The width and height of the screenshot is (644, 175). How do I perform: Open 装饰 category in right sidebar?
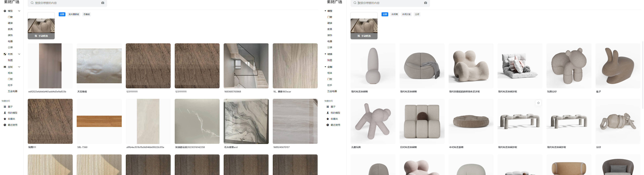coord(330,35)
